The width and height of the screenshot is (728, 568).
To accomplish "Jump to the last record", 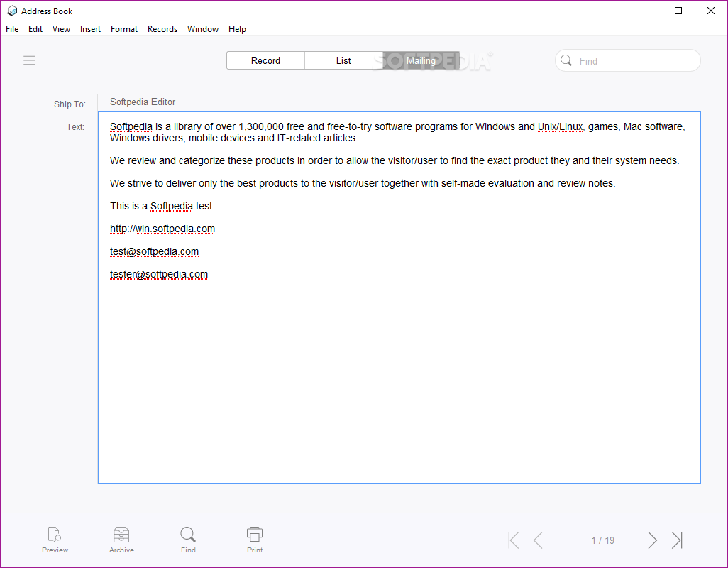I will click(x=678, y=540).
